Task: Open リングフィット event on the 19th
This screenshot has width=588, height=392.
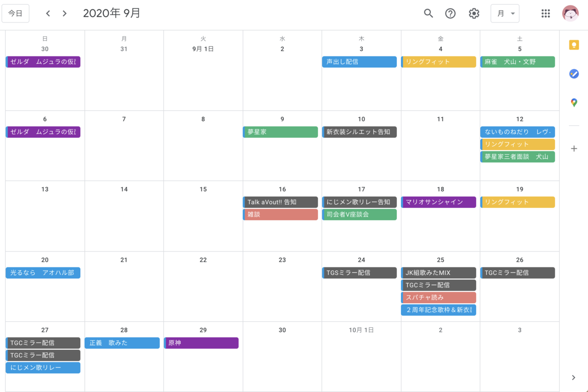Action: pos(517,202)
